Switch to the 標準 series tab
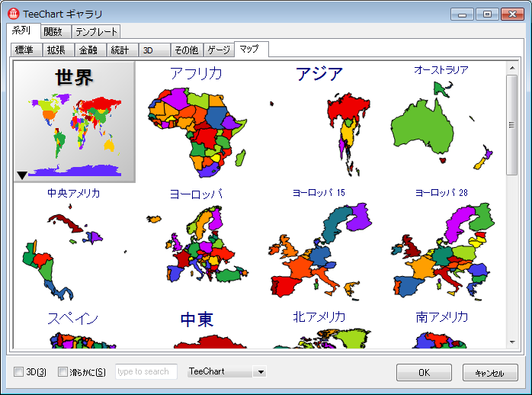The width and height of the screenshot is (532, 395). (x=26, y=50)
